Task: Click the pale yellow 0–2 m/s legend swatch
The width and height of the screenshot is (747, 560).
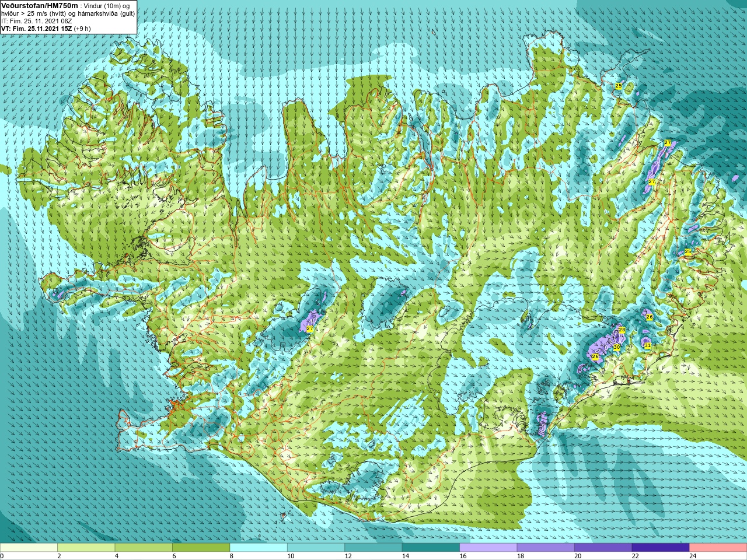Action: pos(29,548)
